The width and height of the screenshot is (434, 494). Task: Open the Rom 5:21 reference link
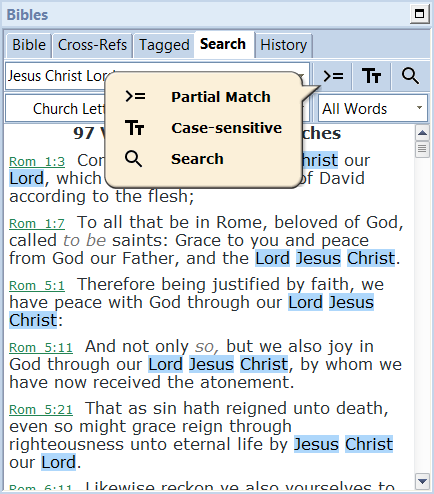point(41,410)
